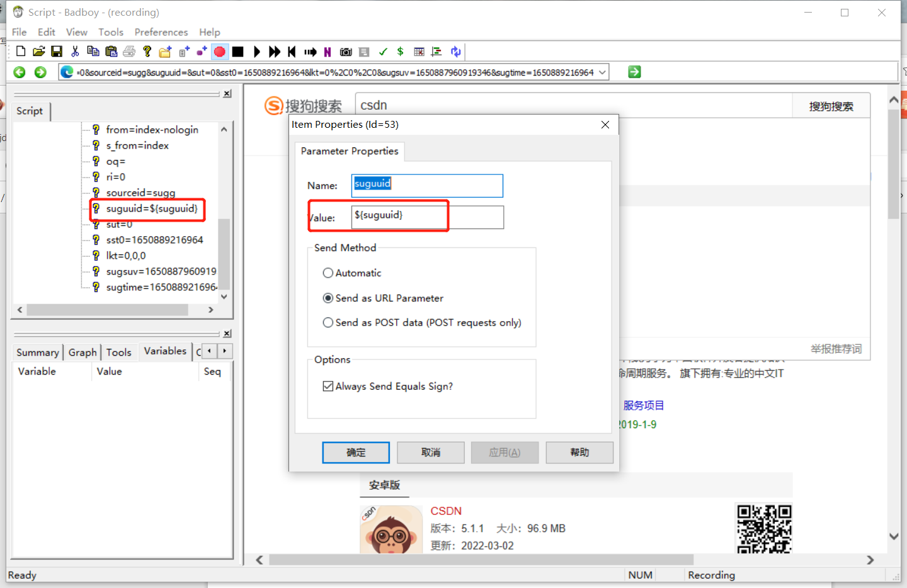The width and height of the screenshot is (907, 588).
Task: Uncheck Always Send Equals Sign option
Action: [x=328, y=386]
